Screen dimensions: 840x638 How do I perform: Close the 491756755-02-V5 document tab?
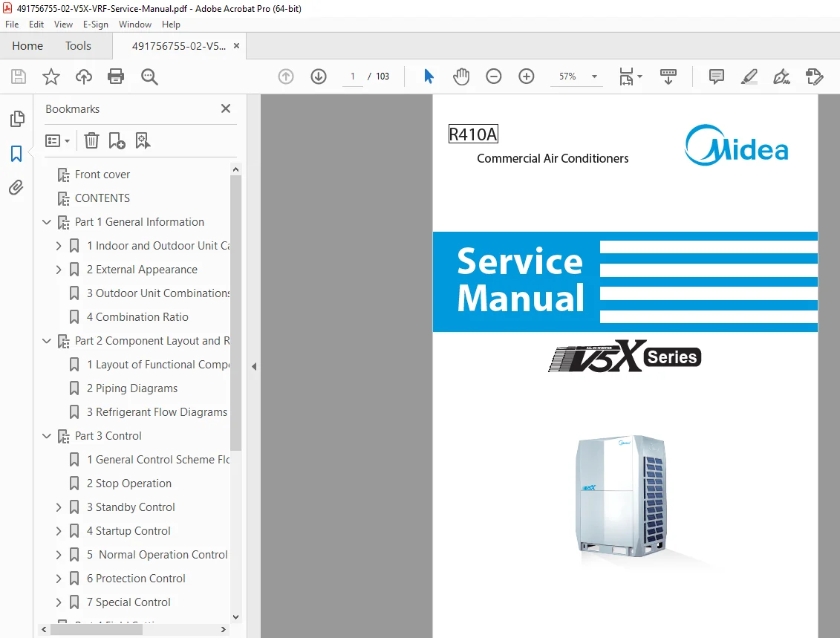click(x=236, y=46)
